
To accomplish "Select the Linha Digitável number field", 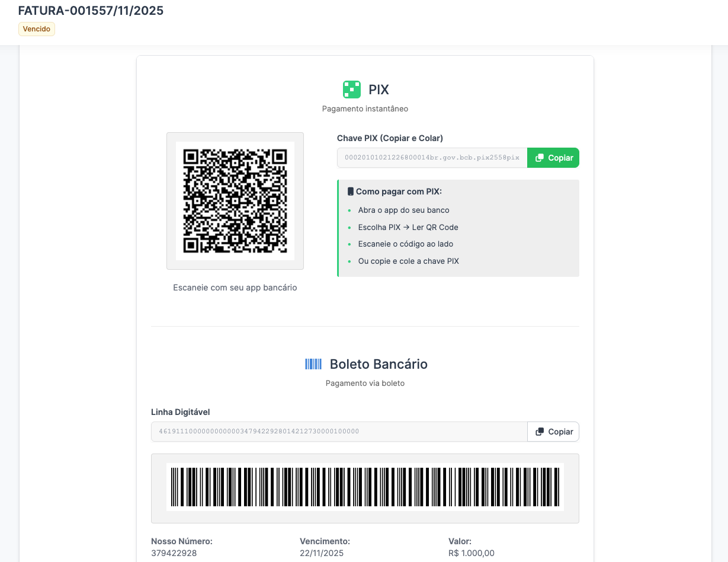I will (339, 432).
